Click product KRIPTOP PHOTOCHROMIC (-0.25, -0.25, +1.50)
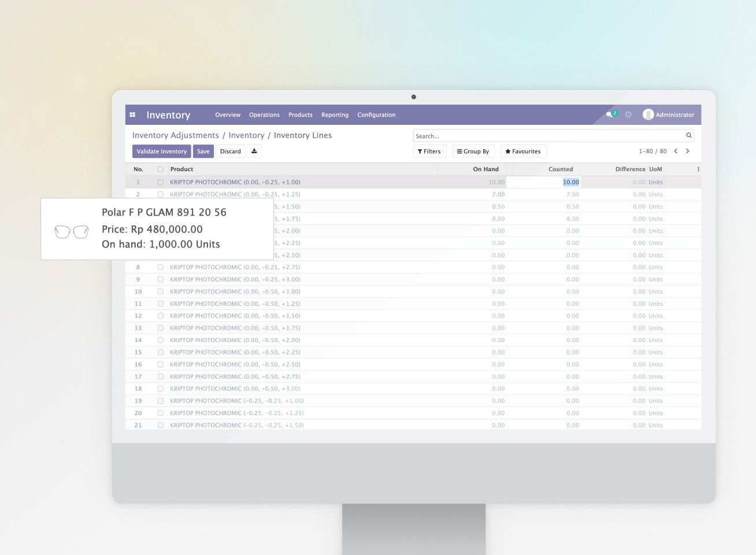Screen dimensions: 756x555 click(237, 425)
